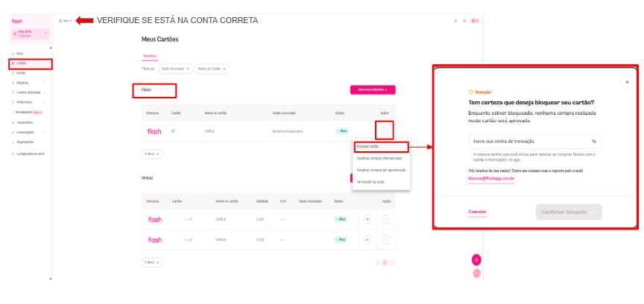Open the falecom@flashapp.com.br support email link
644x304 pixels.
(492, 179)
